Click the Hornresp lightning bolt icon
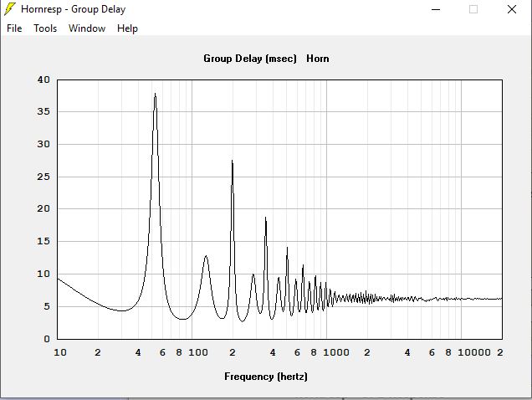This screenshot has height=400, width=532. (9, 9)
